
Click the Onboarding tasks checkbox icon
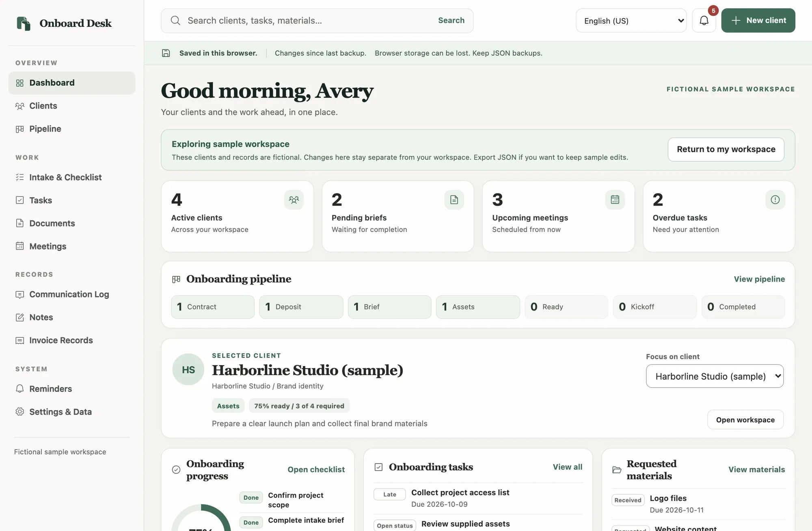pos(379,467)
